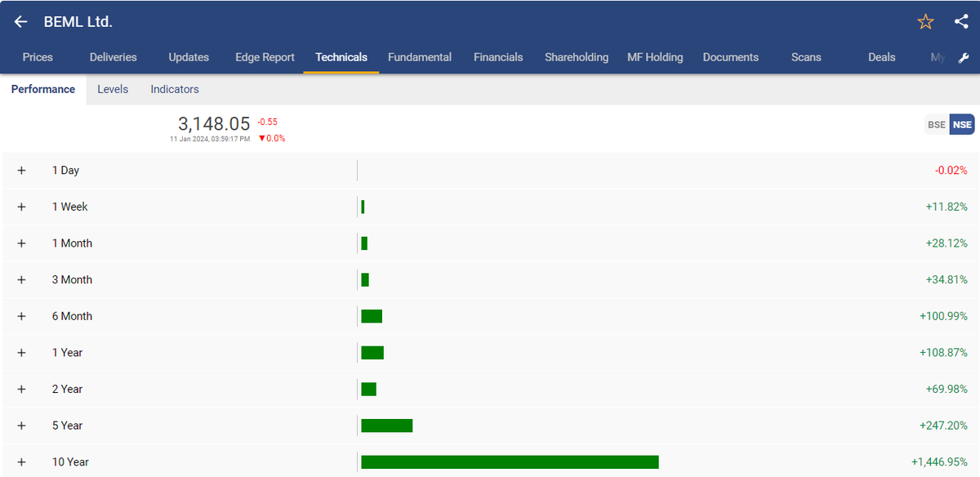Click the 3 Month row label
Screen dimensions: 980x477
click(73, 279)
